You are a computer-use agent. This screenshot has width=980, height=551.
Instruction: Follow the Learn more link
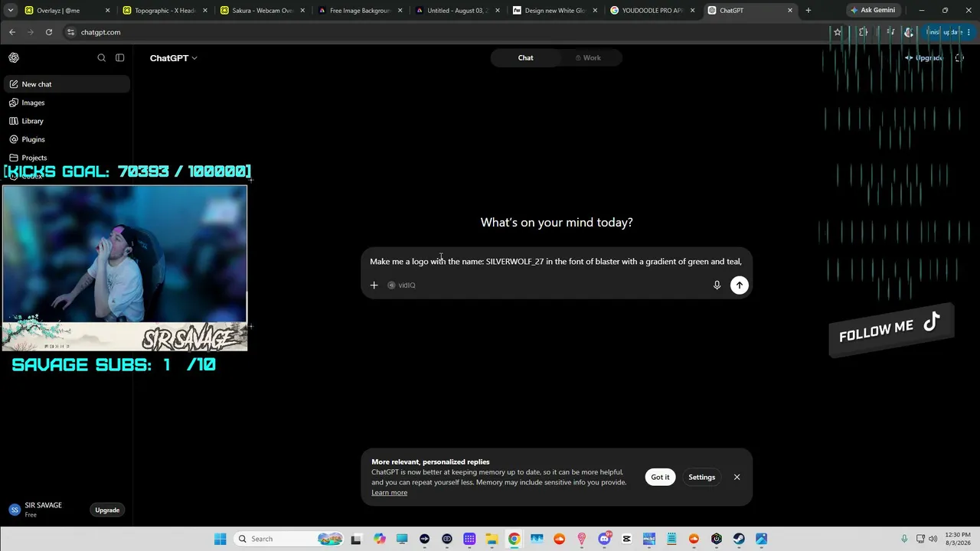pyautogui.click(x=389, y=492)
